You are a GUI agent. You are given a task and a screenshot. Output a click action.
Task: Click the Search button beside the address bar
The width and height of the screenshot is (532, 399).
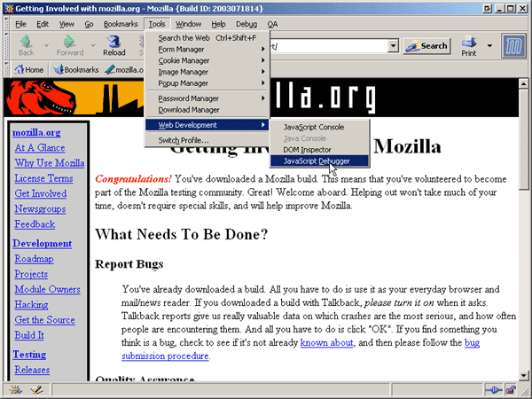pos(426,45)
